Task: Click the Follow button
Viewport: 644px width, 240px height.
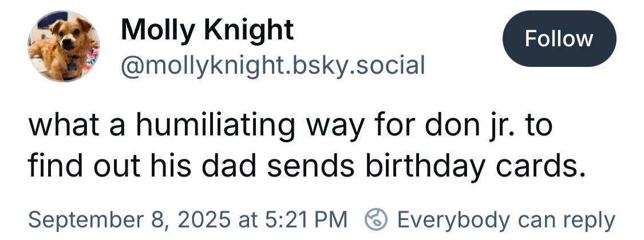Action: tap(559, 39)
